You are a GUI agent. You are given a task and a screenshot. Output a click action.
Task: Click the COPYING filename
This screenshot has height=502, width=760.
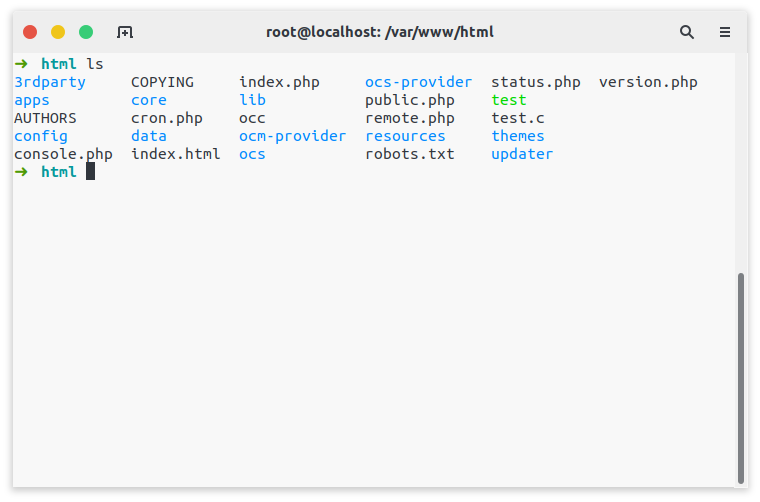(162, 82)
